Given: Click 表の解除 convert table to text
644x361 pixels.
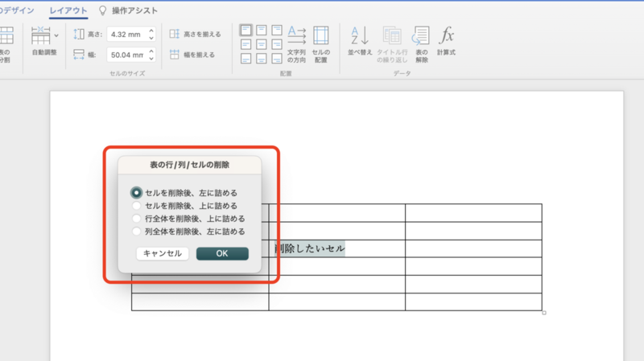Looking at the screenshot, I should click(x=421, y=44).
